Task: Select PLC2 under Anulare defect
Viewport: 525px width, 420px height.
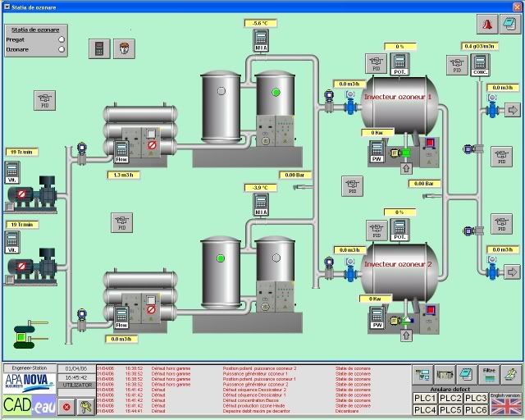Action: pos(450,398)
